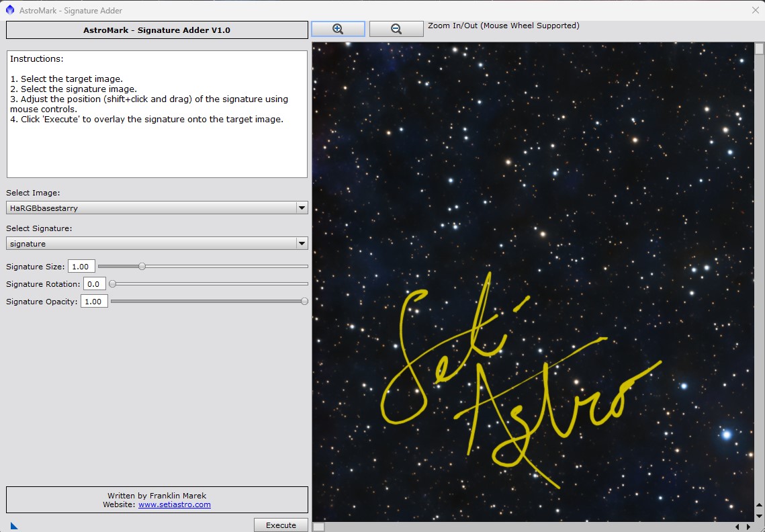Click the scroll left arrow of preview
765x532 pixels.
coord(737,527)
